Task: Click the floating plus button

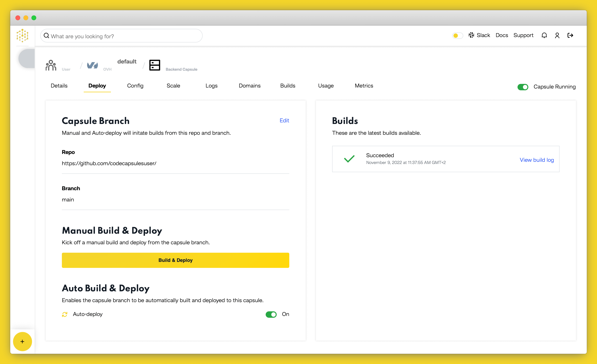Action: (x=22, y=341)
